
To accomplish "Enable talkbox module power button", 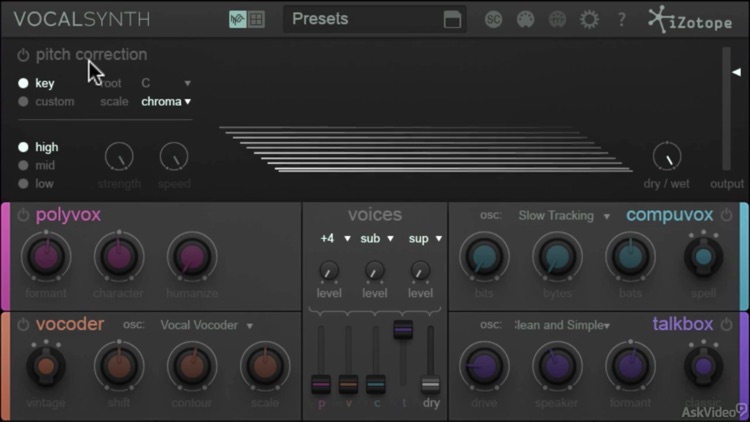I will pyautogui.click(x=726, y=324).
